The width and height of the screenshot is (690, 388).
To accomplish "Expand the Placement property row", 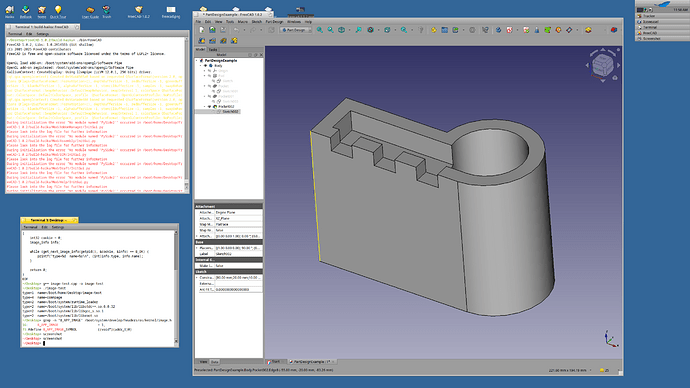I will pos(197,248).
